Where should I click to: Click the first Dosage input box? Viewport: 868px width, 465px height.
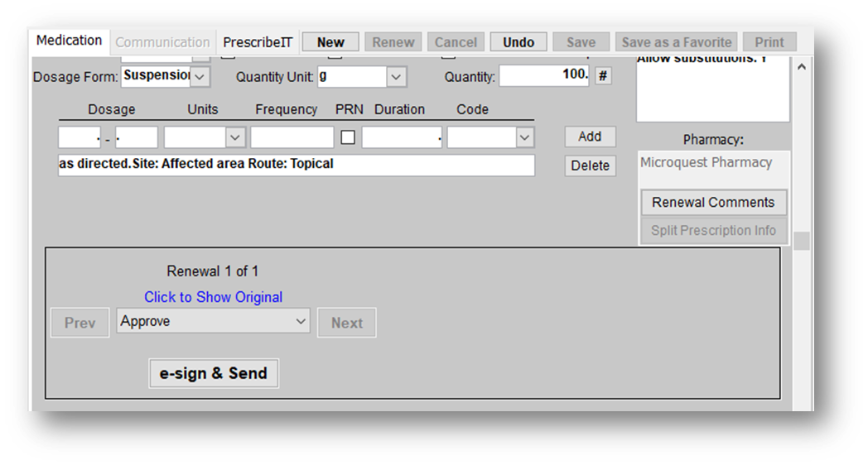(80, 137)
